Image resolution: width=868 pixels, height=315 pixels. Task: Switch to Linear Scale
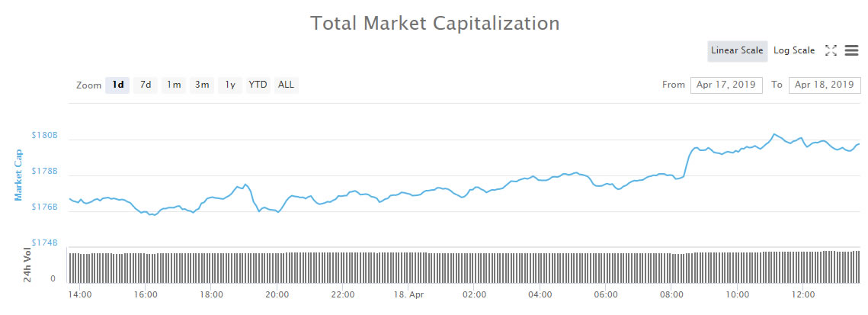(737, 51)
